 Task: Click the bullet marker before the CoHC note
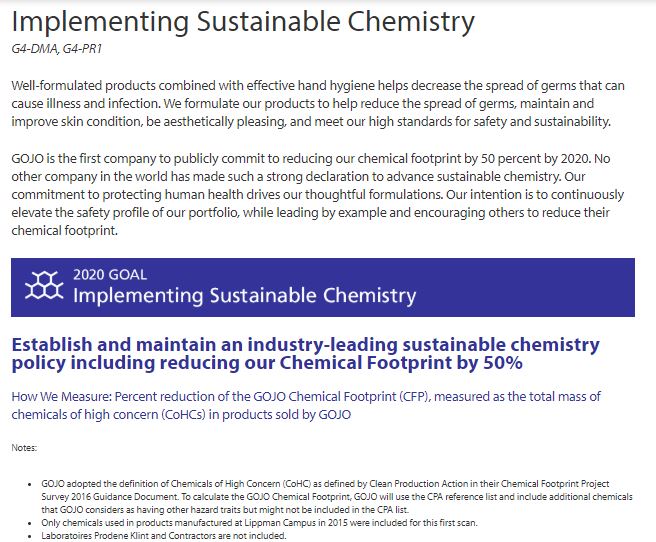30,484
